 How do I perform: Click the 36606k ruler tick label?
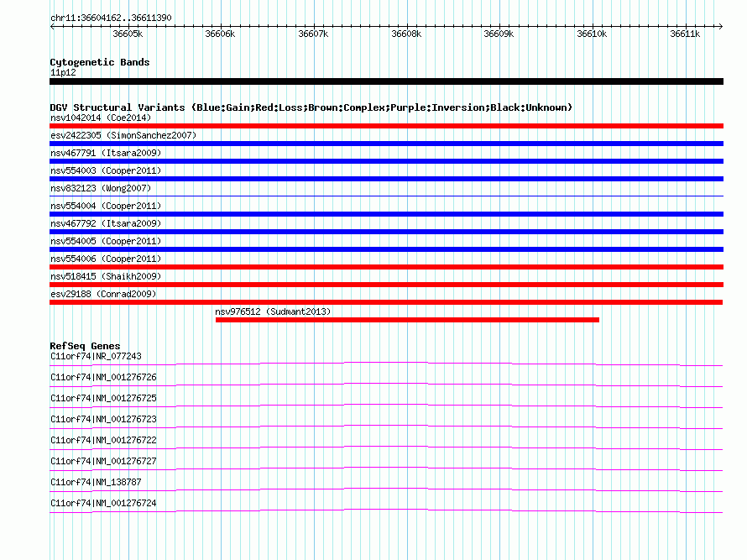tap(220, 34)
